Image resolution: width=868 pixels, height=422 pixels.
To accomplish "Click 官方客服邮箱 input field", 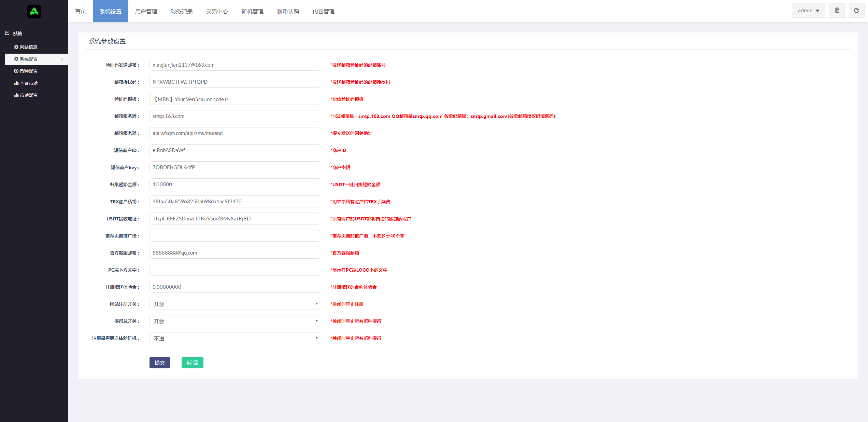I will pyautogui.click(x=233, y=253).
